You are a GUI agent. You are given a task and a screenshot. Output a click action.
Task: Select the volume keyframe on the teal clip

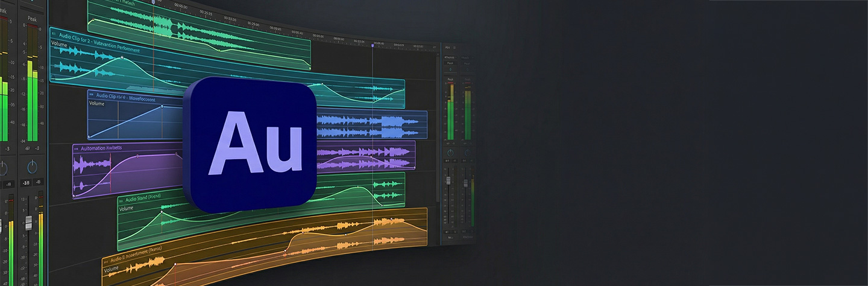point(122,58)
